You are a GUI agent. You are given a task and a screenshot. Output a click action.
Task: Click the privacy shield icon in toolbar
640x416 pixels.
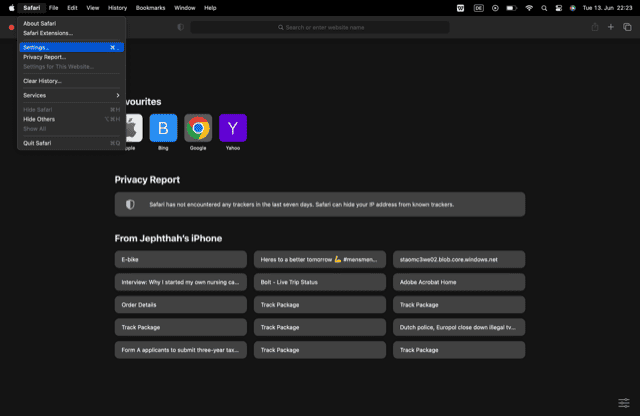pyautogui.click(x=181, y=27)
